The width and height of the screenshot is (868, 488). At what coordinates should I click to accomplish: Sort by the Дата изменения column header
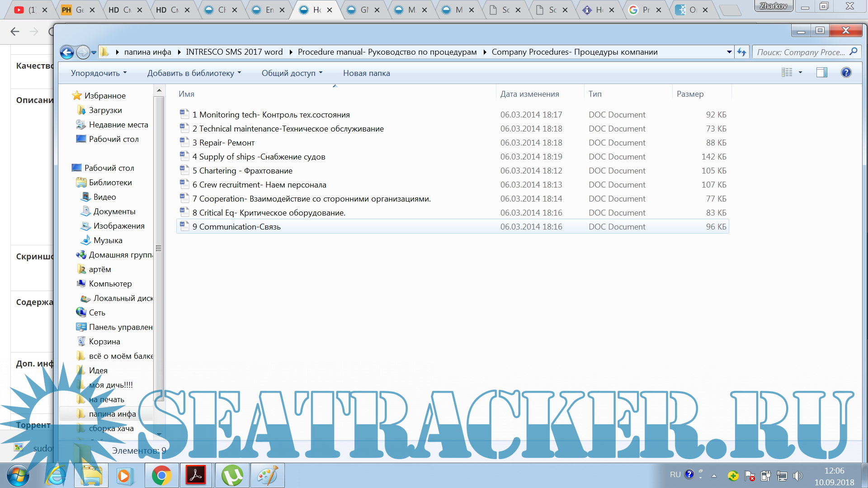[x=529, y=94]
